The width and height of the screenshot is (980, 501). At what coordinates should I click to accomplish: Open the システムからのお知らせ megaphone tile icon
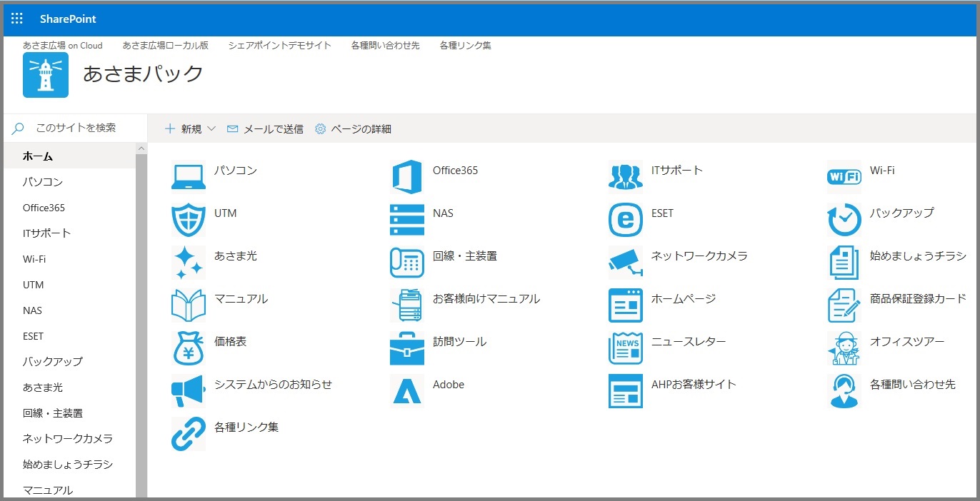click(x=189, y=391)
